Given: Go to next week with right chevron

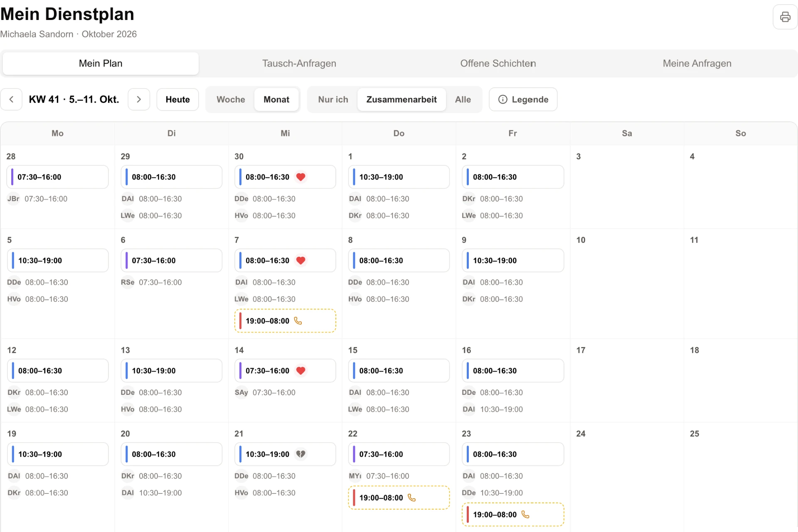Looking at the screenshot, I should click(x=139, y=99).
